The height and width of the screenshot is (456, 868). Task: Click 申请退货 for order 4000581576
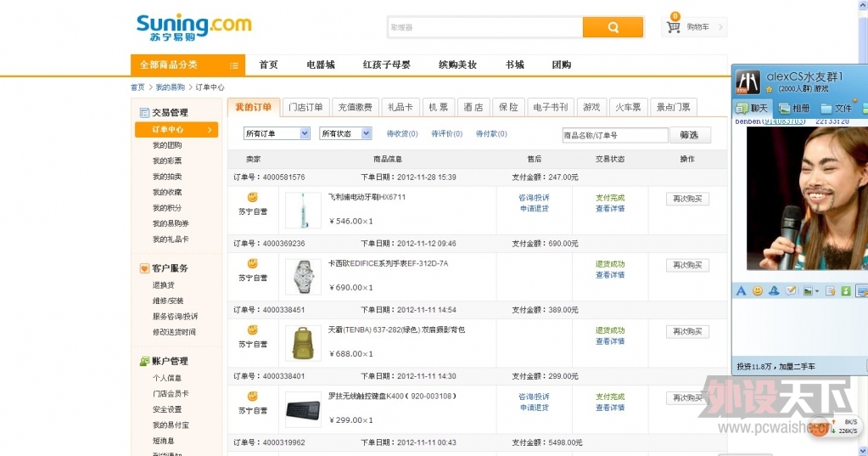535,209
